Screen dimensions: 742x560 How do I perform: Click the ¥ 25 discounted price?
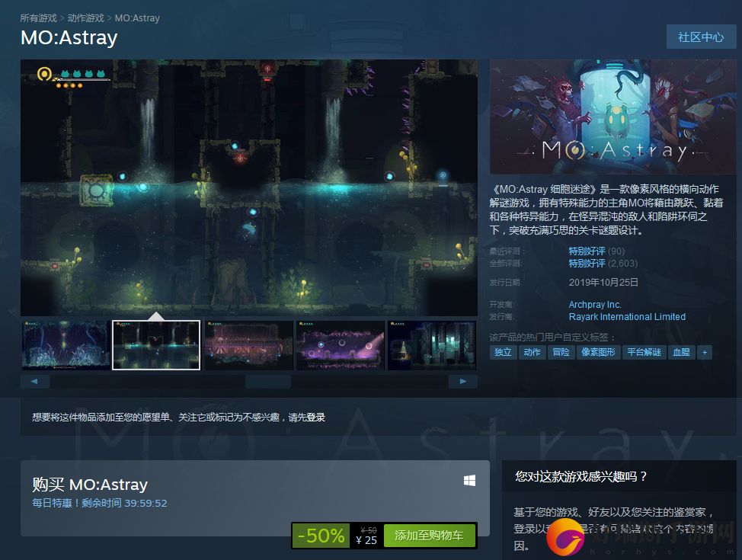pos(366,541)
